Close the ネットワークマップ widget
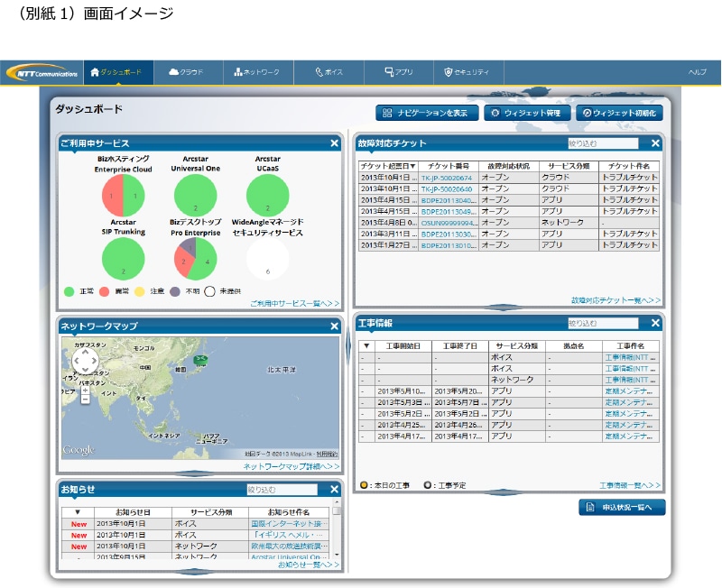The width and height of the screenshot is (722, 588). click(x=334, y=326)
